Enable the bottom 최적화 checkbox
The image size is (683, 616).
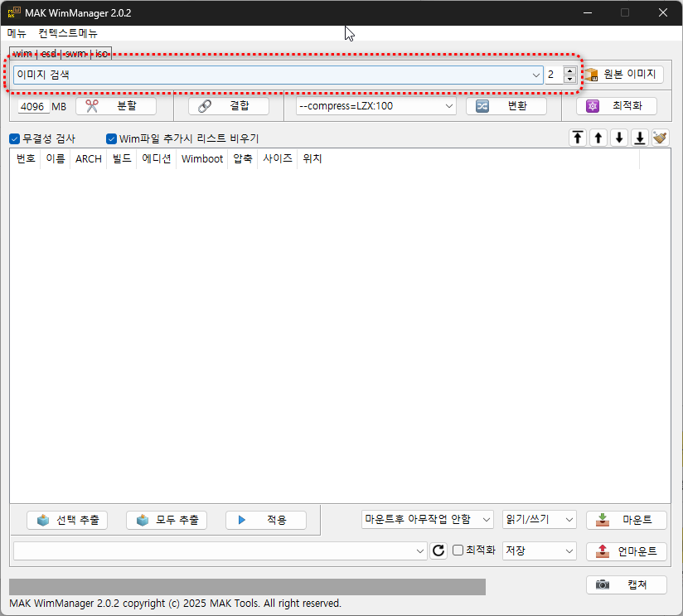click(x=458, y=551)
